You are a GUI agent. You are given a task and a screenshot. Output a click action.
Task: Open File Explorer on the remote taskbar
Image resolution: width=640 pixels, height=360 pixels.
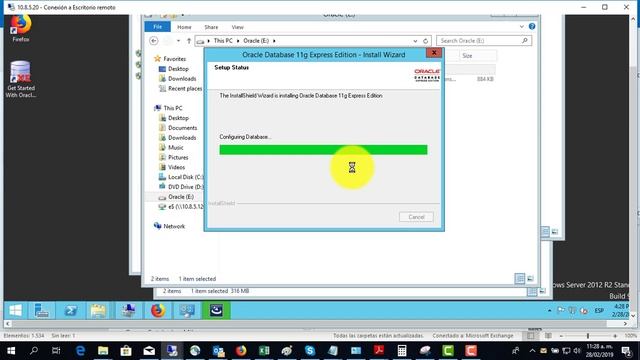(98, 311)
